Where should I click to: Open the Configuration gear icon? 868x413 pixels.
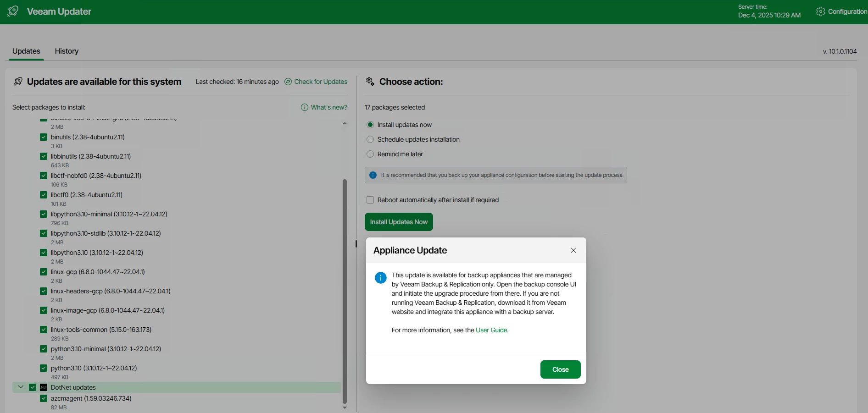tap(821, 11)
